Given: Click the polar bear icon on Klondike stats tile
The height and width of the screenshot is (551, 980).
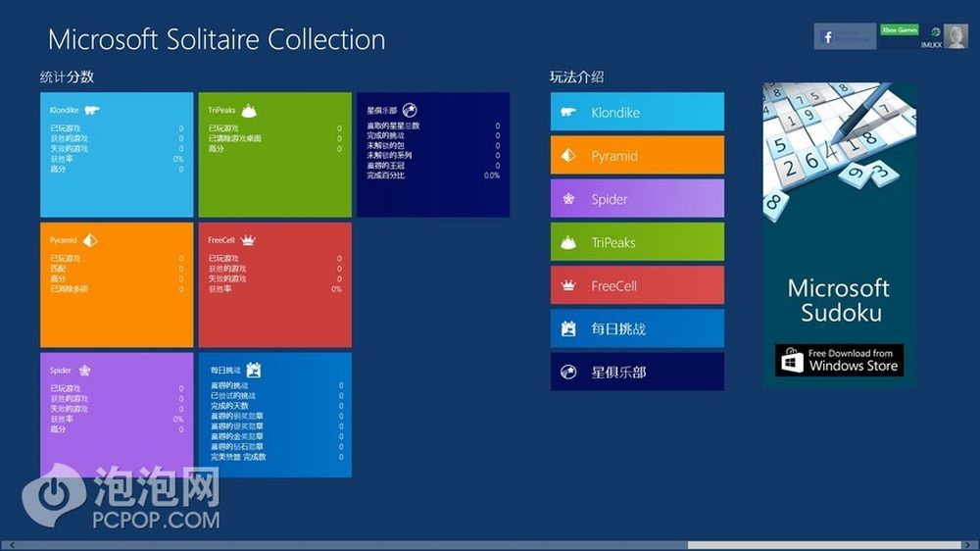Looking at the screenshot, I should (x=92, y=110).
